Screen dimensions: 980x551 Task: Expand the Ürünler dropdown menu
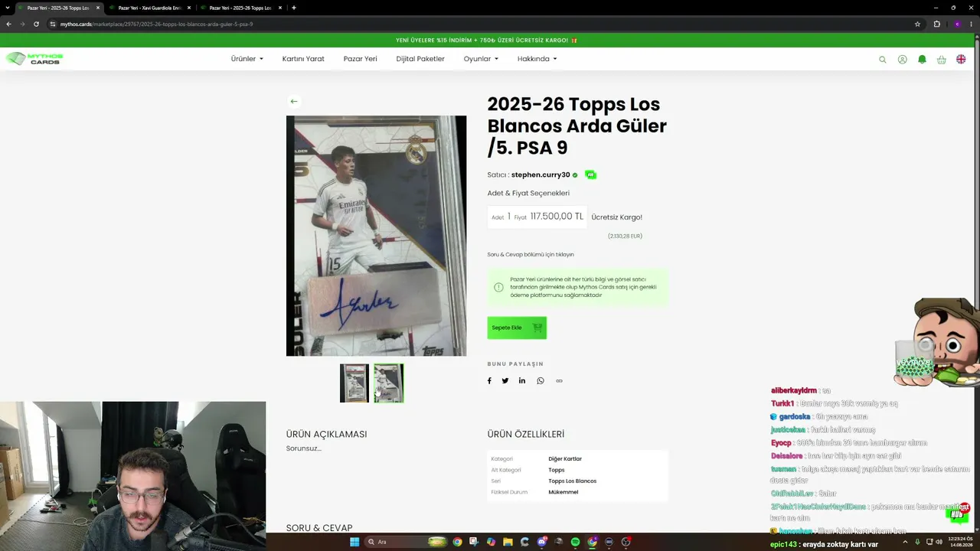click(247, 59)
